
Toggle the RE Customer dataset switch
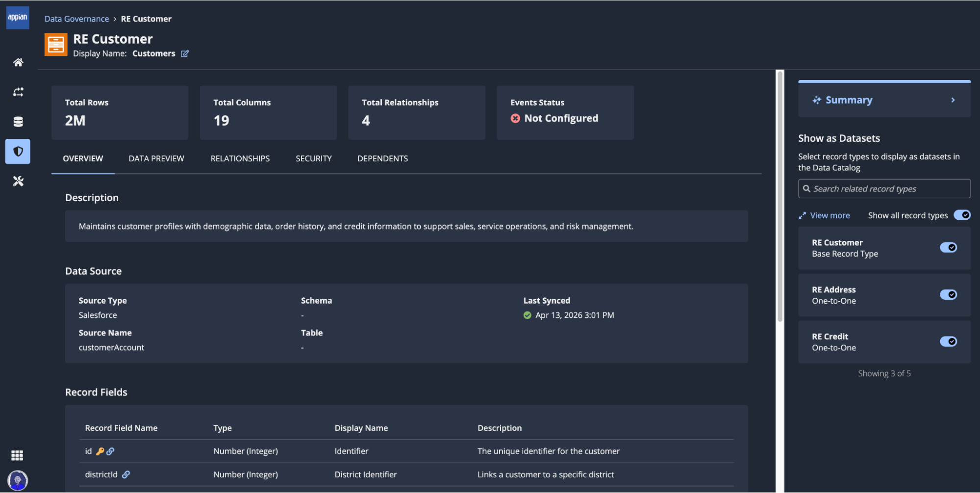pyautogui.click(x=948, y=248)
